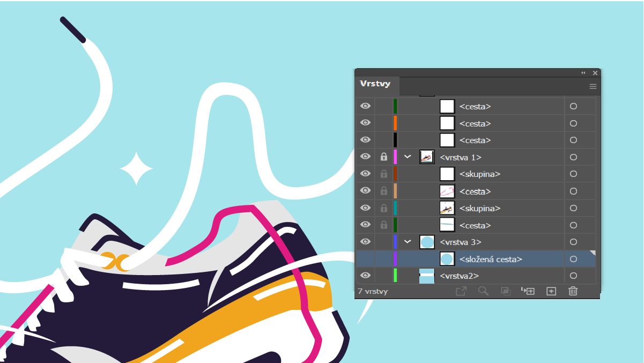Click target circle of <vrstva 1>

573,157
